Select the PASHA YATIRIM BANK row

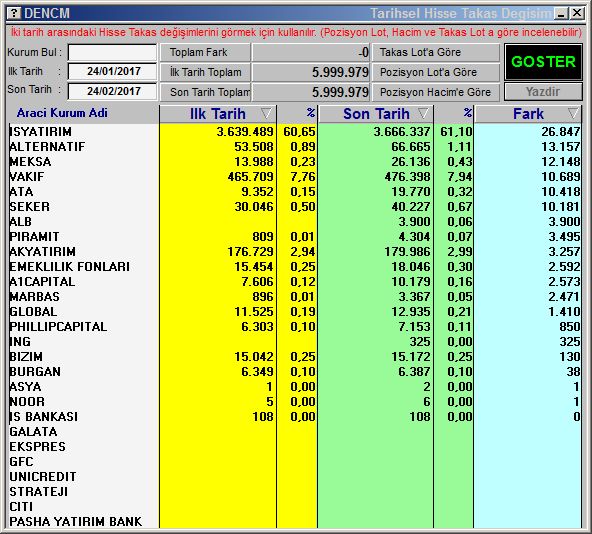295,522
